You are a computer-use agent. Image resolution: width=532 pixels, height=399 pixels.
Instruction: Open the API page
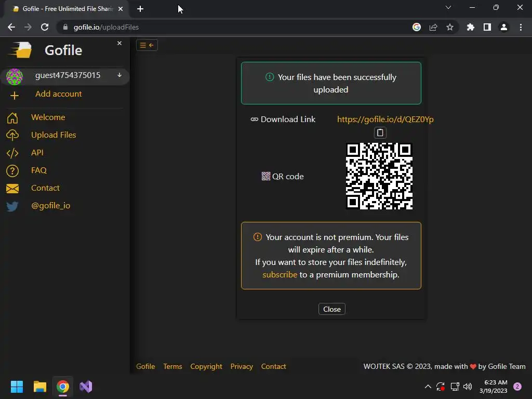tap(37, 152)
